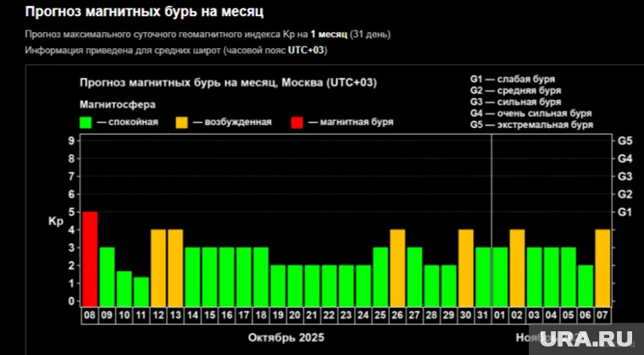Click the green bar for October 25
This screenshot has width=644, height=355.
(x=380, y=275)
